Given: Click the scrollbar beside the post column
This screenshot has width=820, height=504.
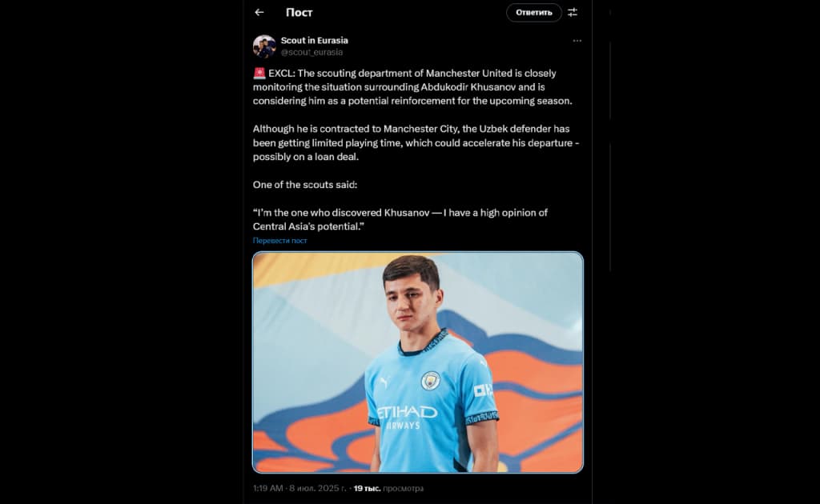Looking at the screenshot, I should coord(610,157).
